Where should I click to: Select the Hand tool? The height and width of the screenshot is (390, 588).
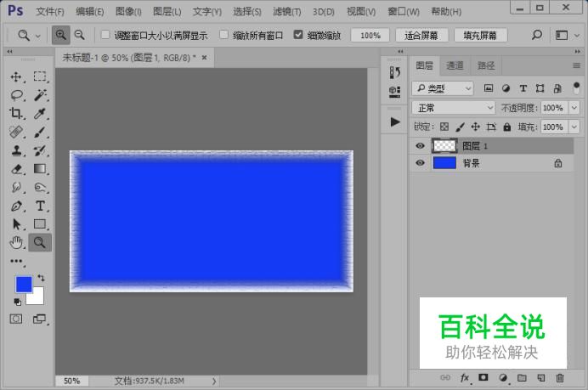[16, 243]
